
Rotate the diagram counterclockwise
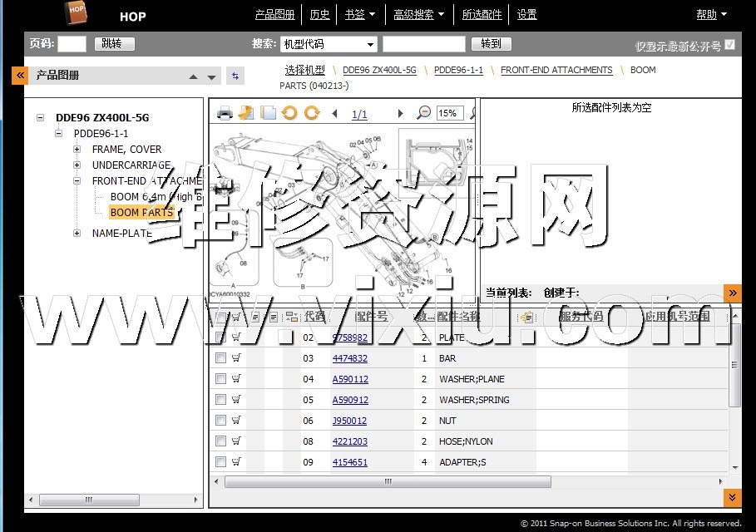coord(289,113)
